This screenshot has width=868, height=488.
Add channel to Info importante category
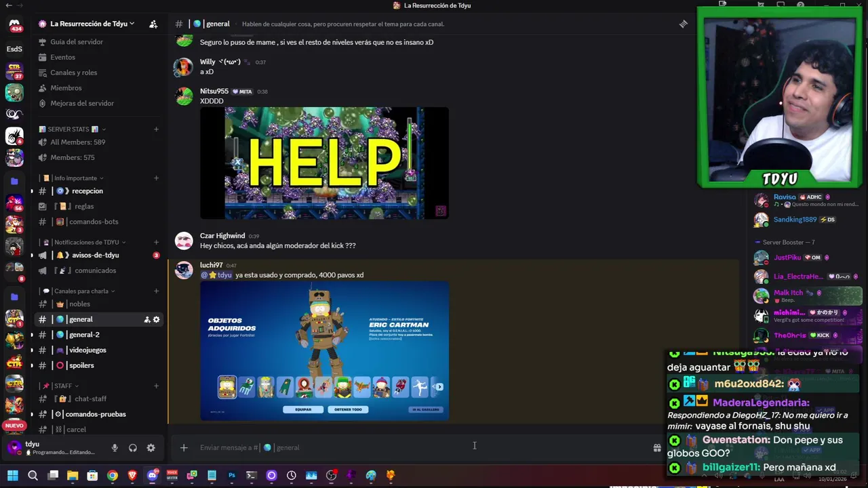(x=157, y=178)
